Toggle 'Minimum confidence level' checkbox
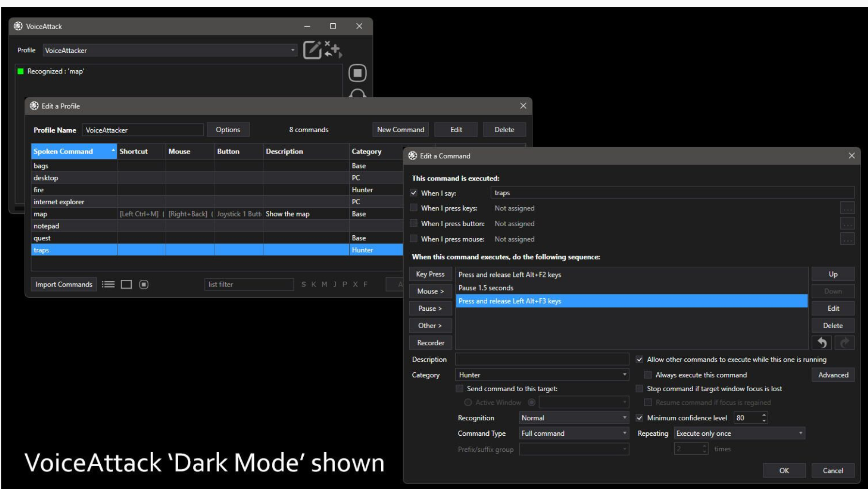The width and height of the screenshot is (868, 489). coord(639,418)
